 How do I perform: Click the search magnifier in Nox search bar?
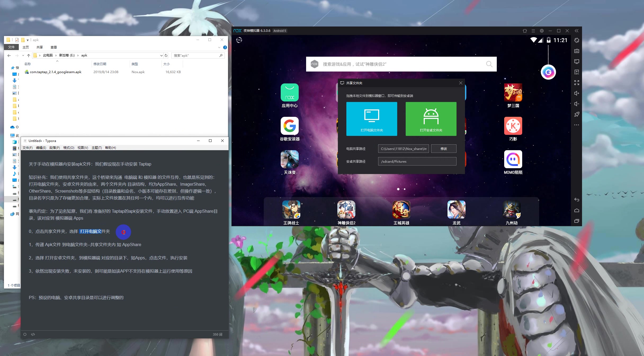click(489, 64)
